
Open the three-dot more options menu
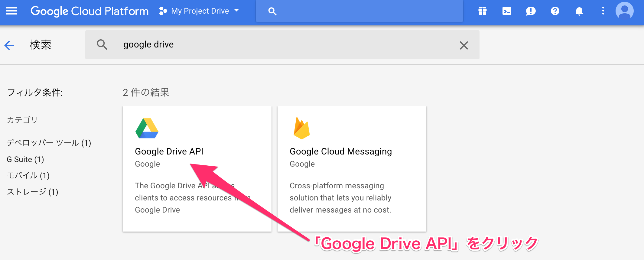[603, 11]
